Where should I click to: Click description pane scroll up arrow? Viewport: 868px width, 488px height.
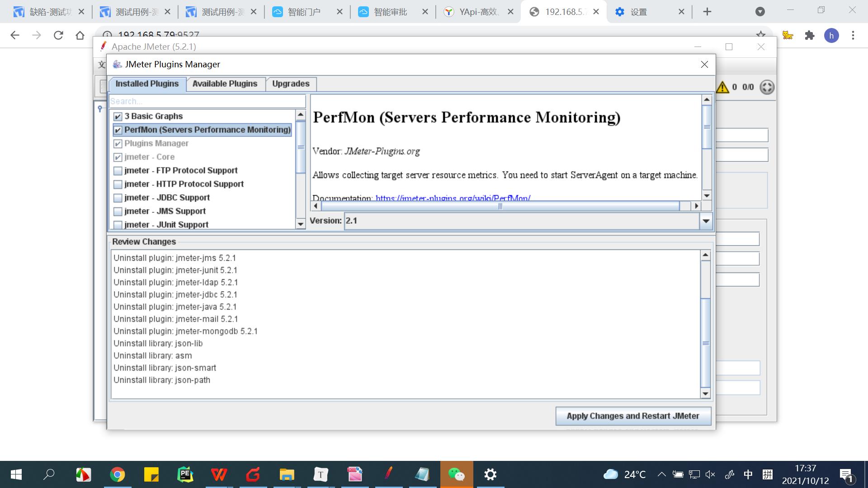(707, 99)
